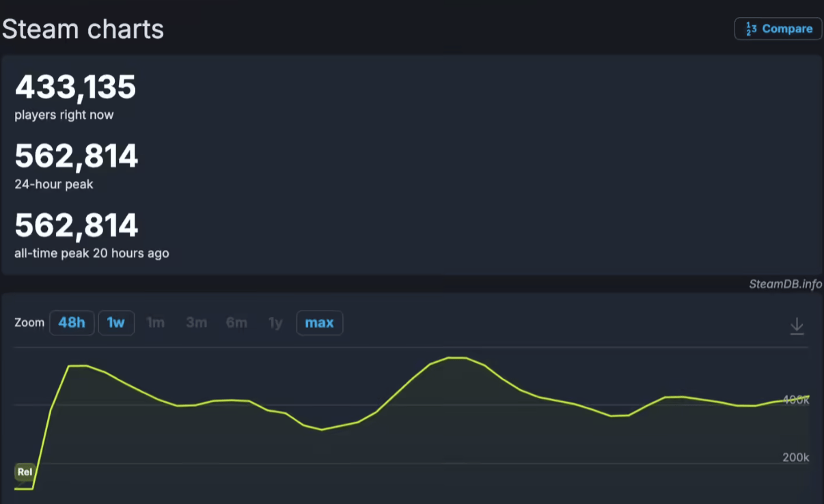Click the 400k axis label
This screenshot has height=504, width=824.
click(x=796, y=400)
